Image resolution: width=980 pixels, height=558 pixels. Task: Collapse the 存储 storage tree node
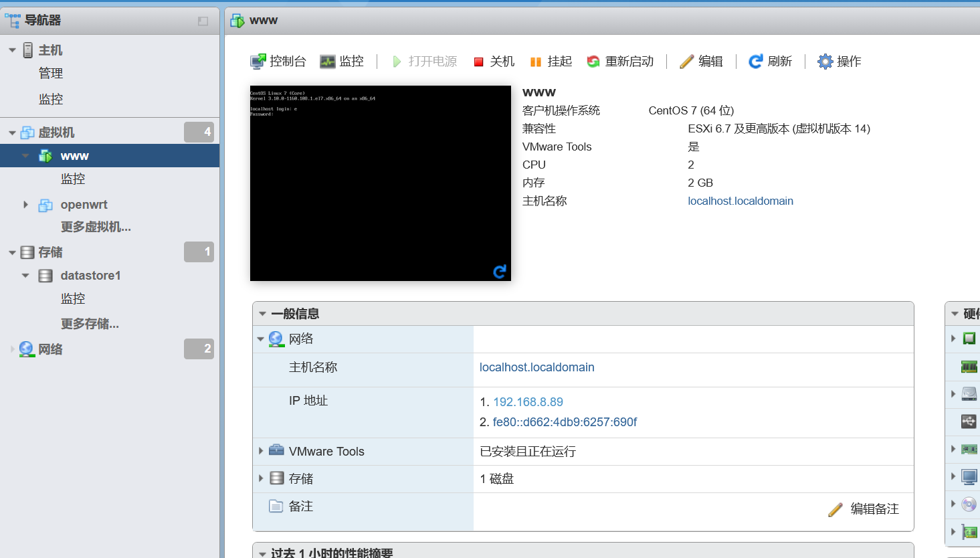point(12,252)
